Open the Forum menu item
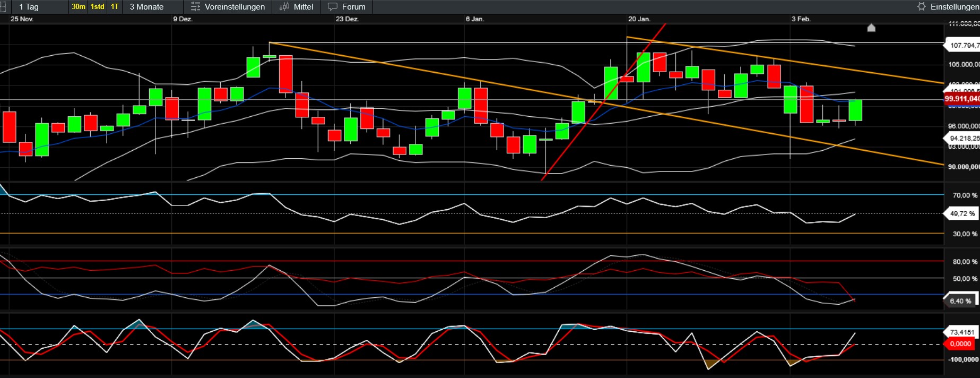The width and height of the screenshot is (980, 378). point(353,7)
